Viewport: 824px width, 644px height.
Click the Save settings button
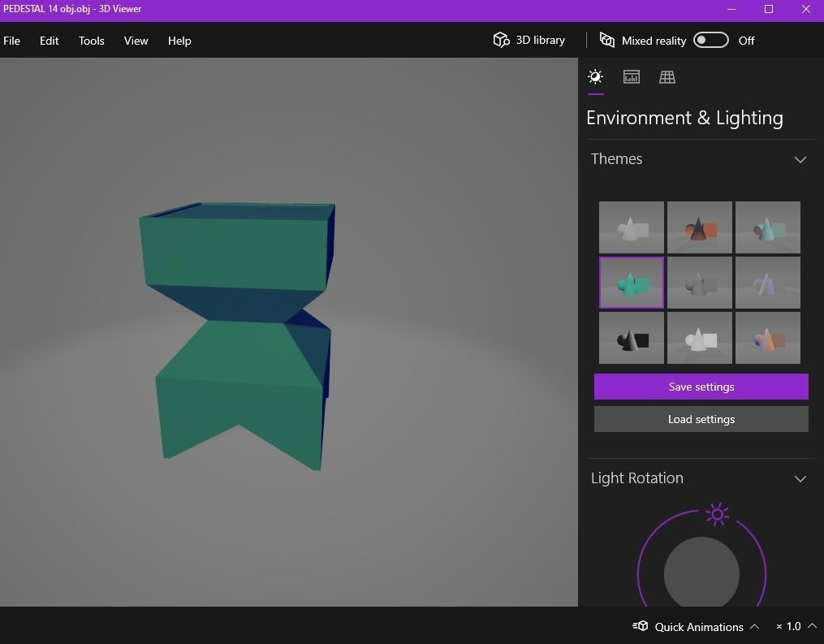point(701,387)
